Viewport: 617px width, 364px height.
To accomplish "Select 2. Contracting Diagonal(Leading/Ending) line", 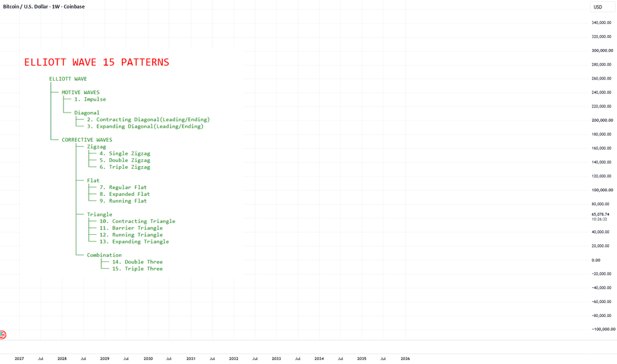I will tap(148, 120).
